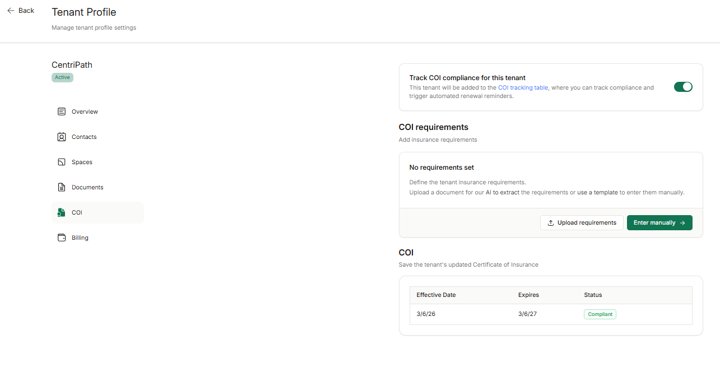
Task: Open the Overview menu item
Action: [97, 112]
